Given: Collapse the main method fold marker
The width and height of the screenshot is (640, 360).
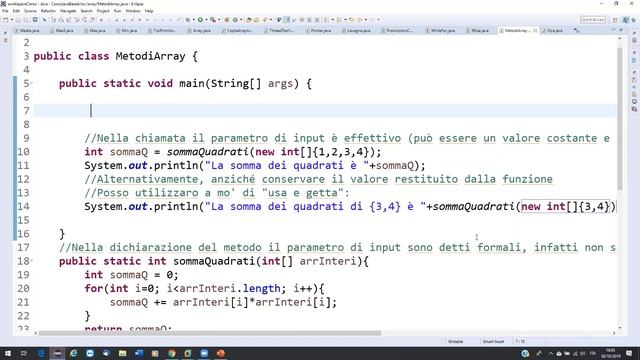Looking at the screenshot, I should coord(32,83).
